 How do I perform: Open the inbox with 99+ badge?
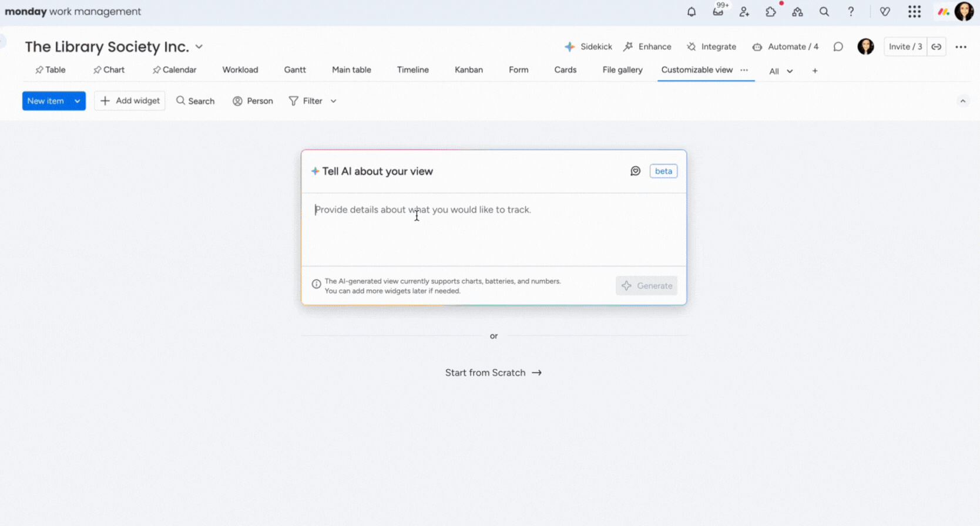click(x=719, y=11)
